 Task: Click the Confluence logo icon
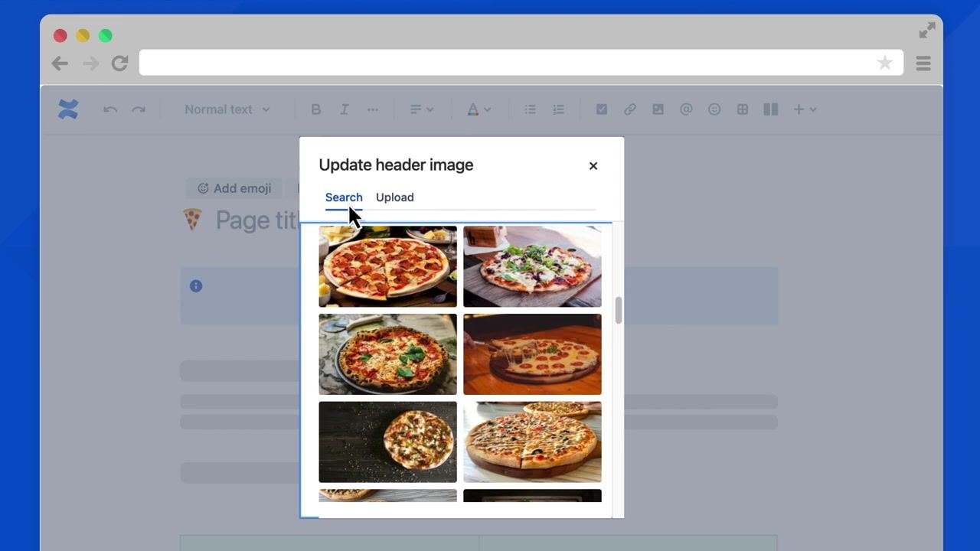[x=68, y=109]
